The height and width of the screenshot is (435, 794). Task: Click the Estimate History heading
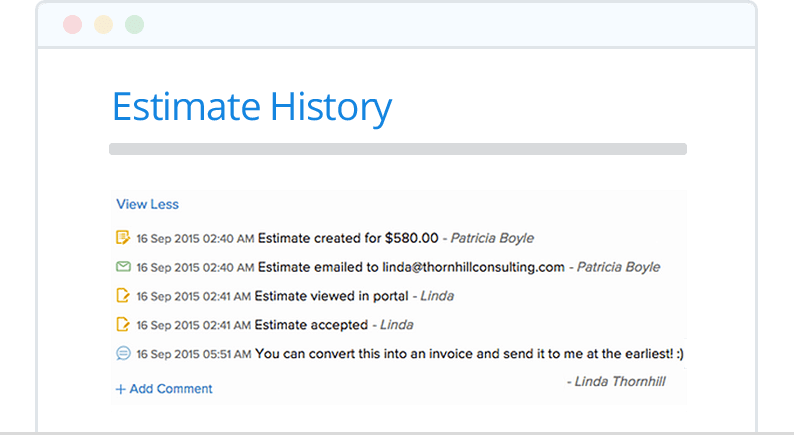click(251, 107)
